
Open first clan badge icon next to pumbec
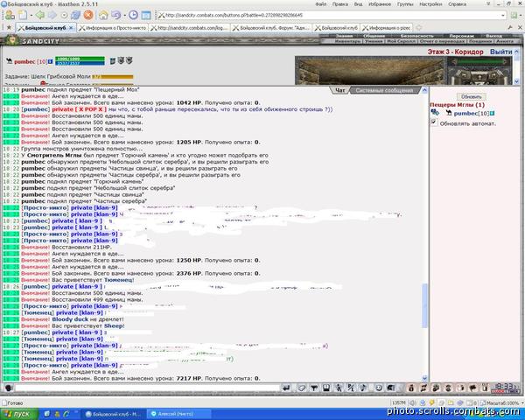(x=113, y=60)
